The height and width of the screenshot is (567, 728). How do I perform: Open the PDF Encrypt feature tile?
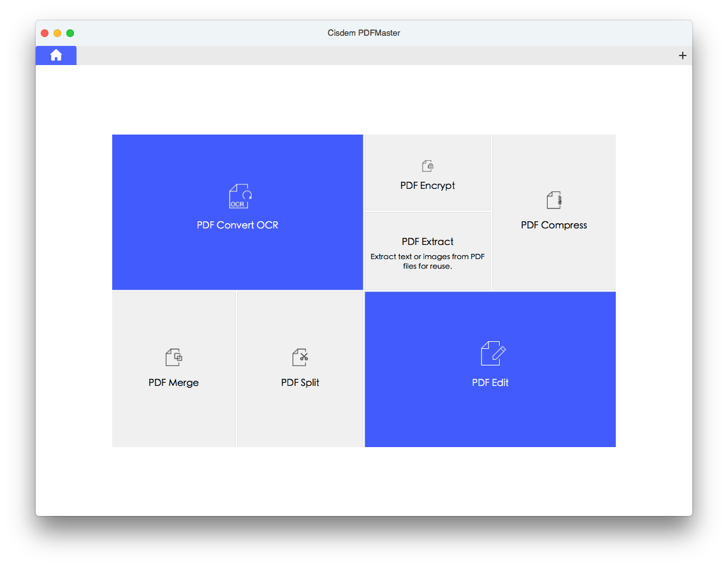(427, 172)
